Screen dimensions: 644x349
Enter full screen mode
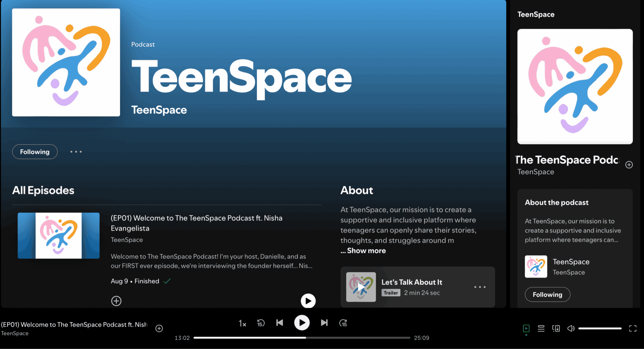633,329
